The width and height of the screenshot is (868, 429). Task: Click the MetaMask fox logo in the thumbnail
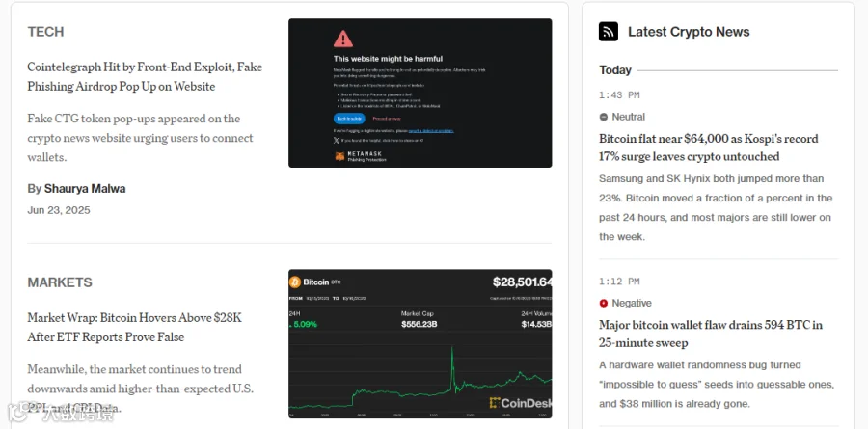click(339, 156)
